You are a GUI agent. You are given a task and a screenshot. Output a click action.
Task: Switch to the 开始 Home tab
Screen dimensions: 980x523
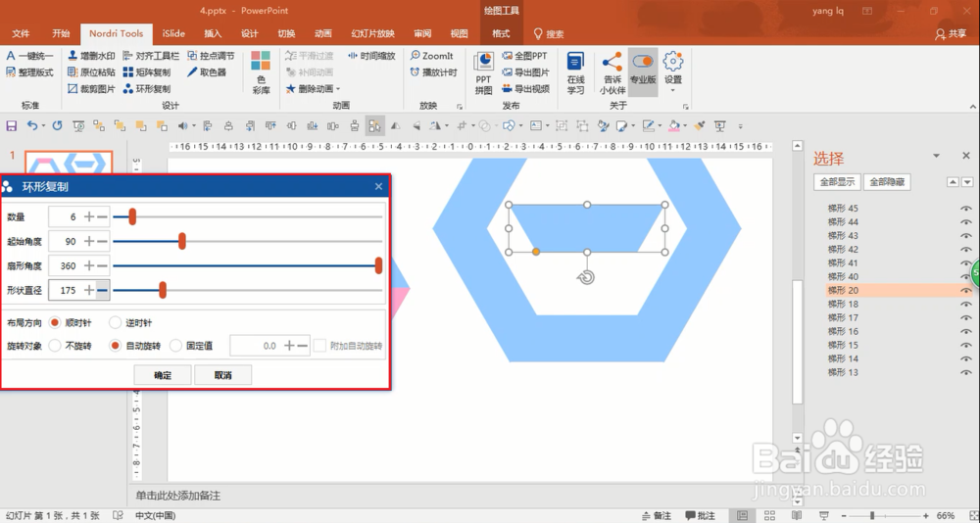click(x=61, y=33)
